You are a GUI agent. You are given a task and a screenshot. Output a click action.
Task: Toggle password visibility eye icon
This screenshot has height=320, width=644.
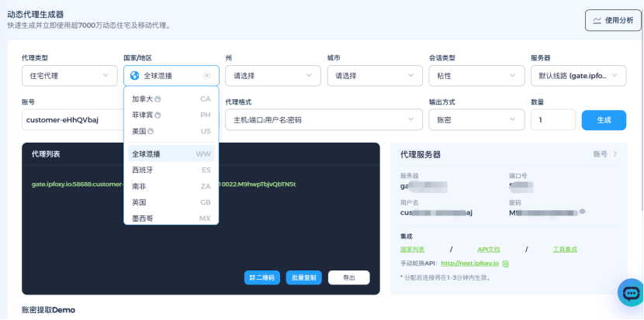[583, 211]
